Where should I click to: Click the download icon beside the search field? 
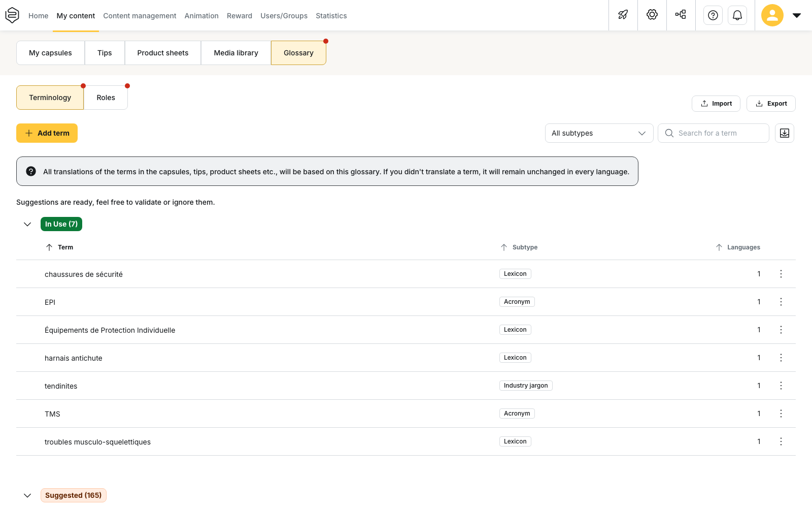tap(785, 133)
